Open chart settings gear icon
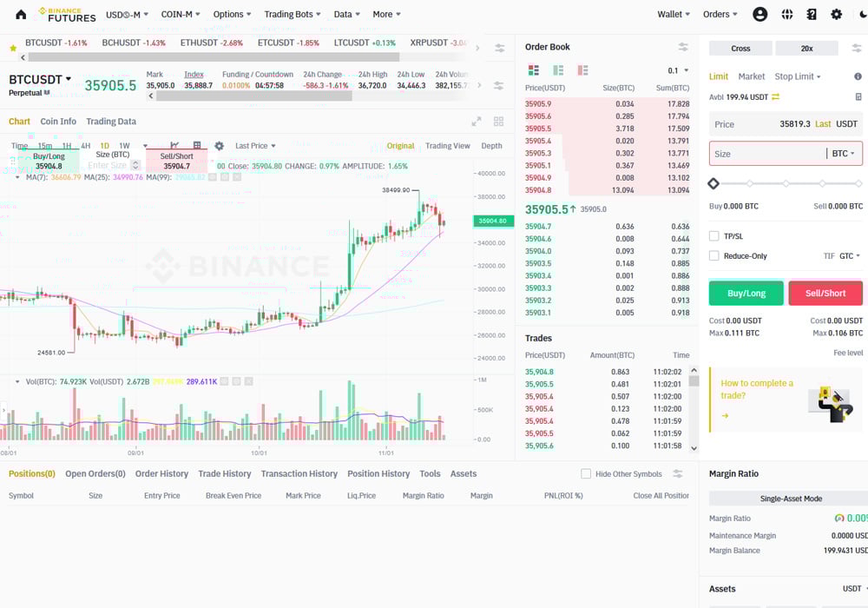This screenshot has height=608, width=868. [x=220, y=146]
